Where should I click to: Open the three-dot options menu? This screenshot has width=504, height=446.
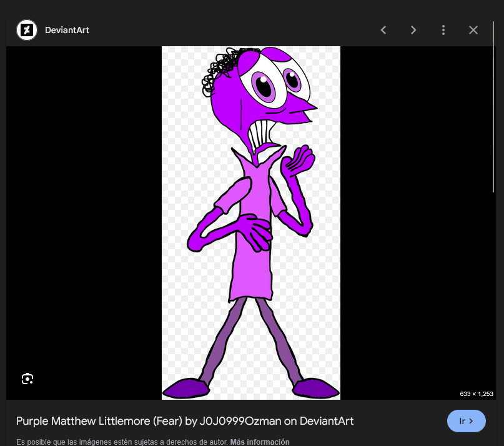pyautogui.click(x=443, y=29)
